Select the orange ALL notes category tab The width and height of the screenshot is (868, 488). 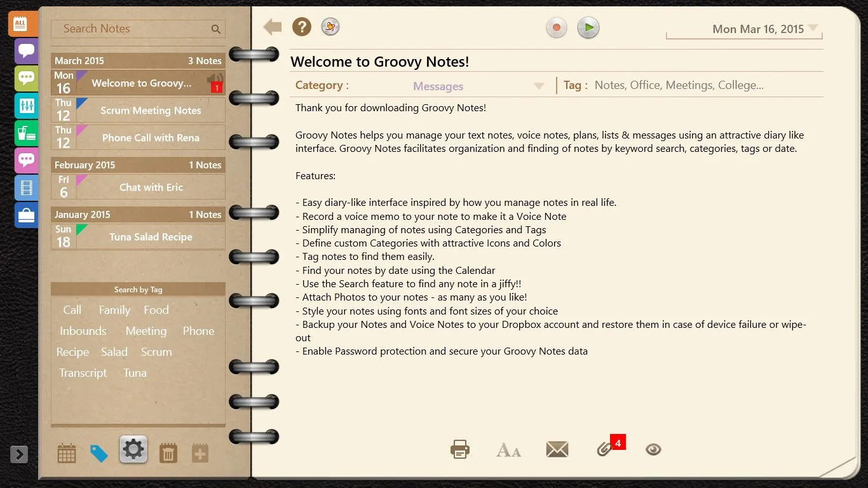tap(23, 24)
